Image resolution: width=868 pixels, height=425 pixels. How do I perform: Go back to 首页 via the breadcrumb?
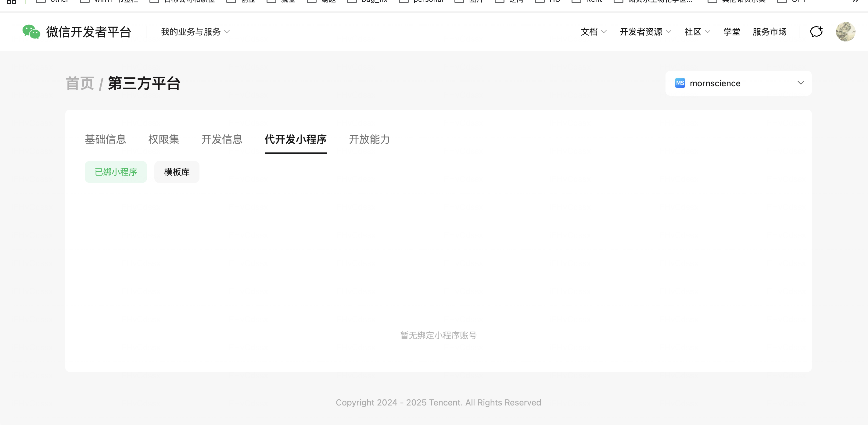80,84
